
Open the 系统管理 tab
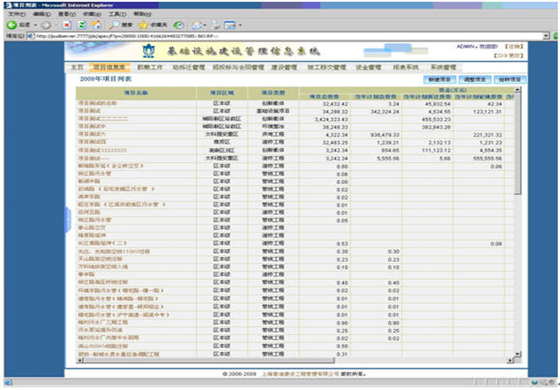443,67
